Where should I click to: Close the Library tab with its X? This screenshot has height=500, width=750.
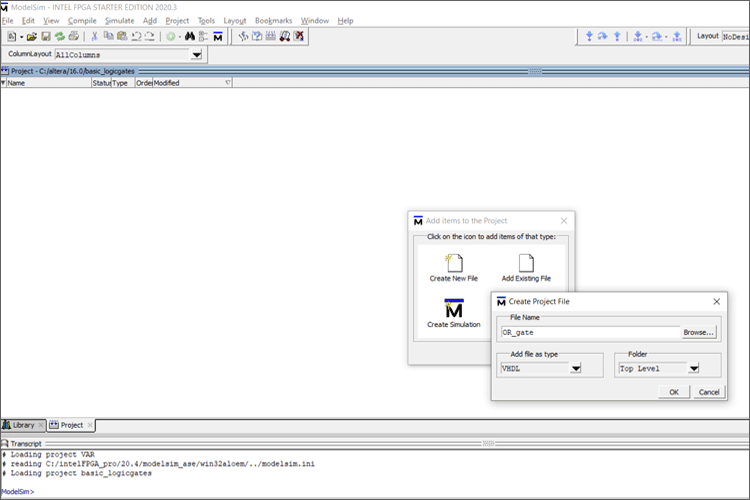coord(41,425)
